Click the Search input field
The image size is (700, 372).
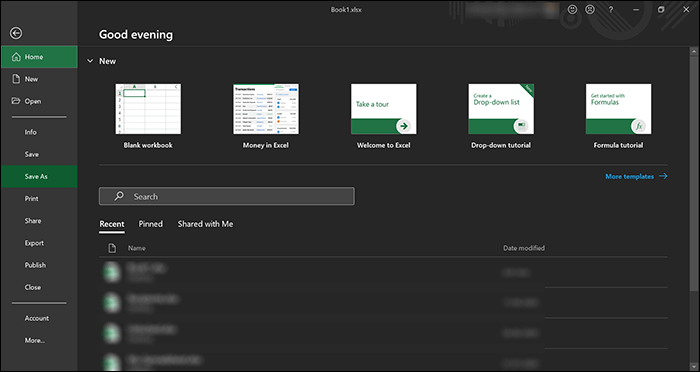click(227, 196)
